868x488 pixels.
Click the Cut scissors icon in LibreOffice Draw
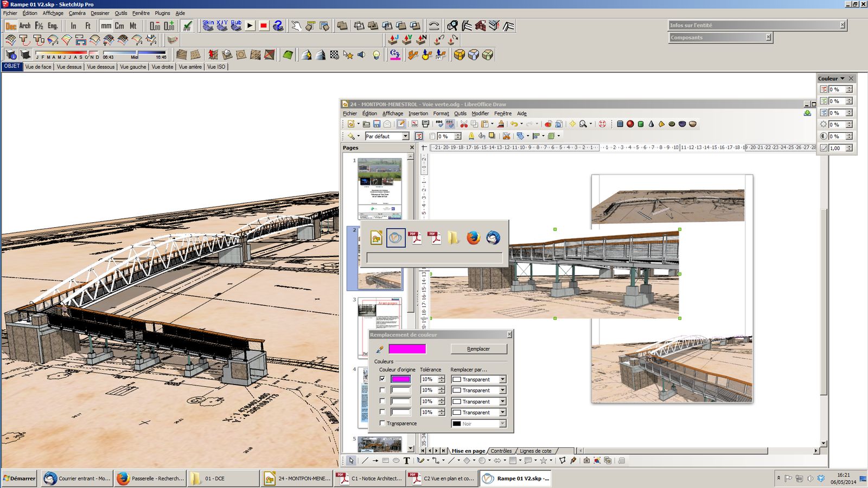464,124
